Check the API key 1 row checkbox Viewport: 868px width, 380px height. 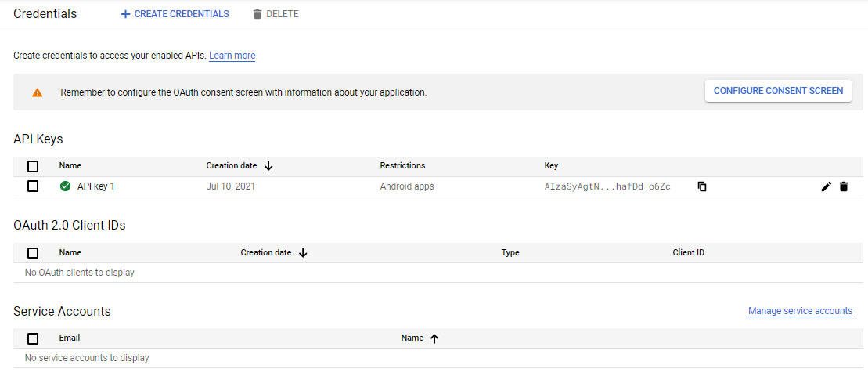33,186
